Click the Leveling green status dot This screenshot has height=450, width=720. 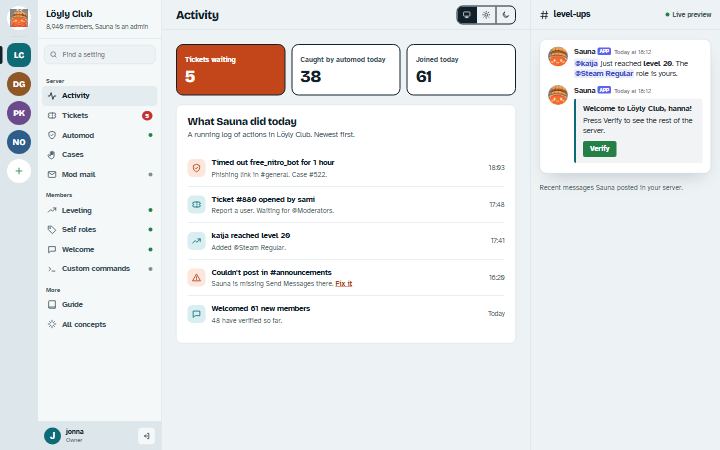tap(150, 210)
